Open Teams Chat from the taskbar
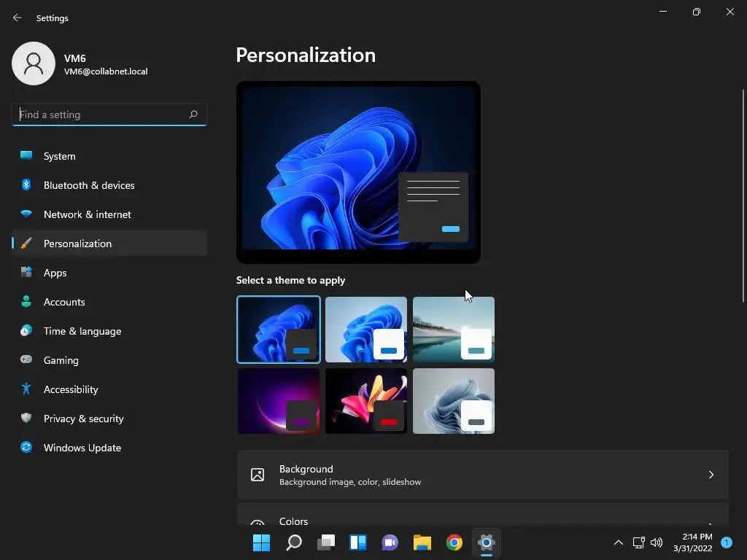The width and height of the screenshot is (747, 560). [x=390, y=542]
